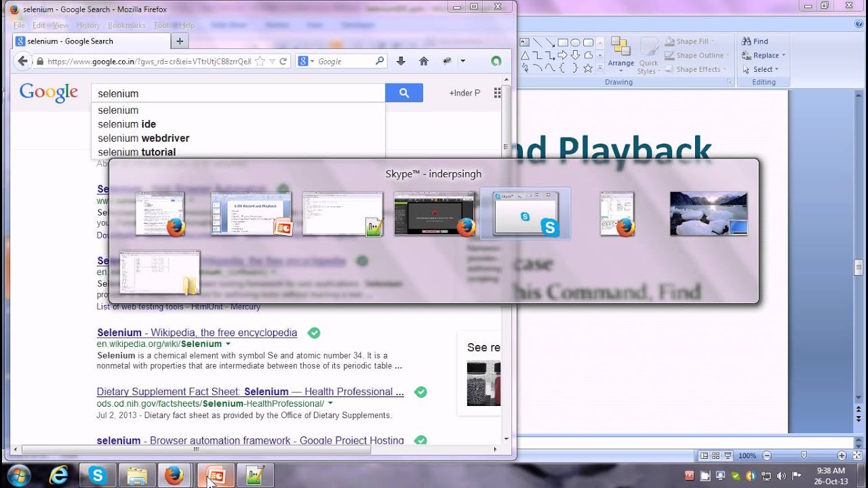Image resolution: width=868 pixels, height=488 pixels.
Task: Go back with Firefox back arrow
Action: (x=22, y=61)
